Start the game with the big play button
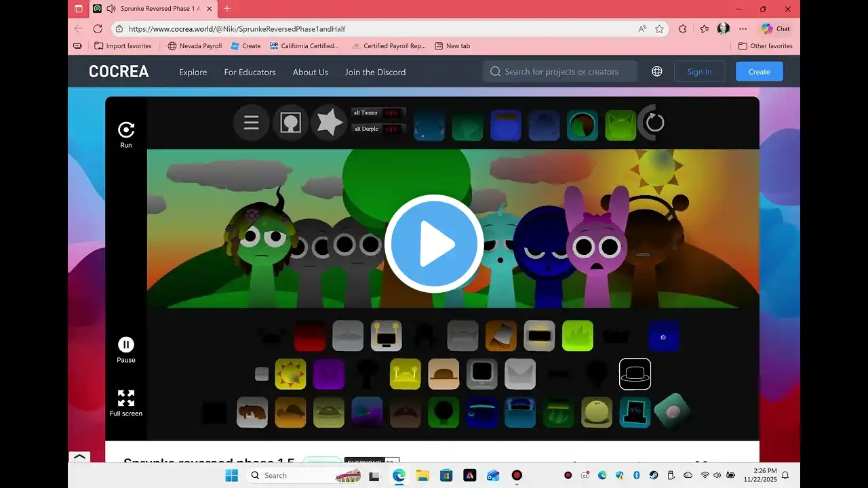Viewport: 868px width, 488px height. click(434, 243)
